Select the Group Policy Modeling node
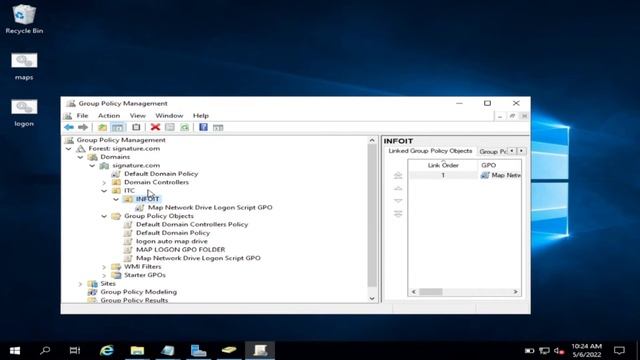The height and width of the screenshot is (360, 640). 138,292
